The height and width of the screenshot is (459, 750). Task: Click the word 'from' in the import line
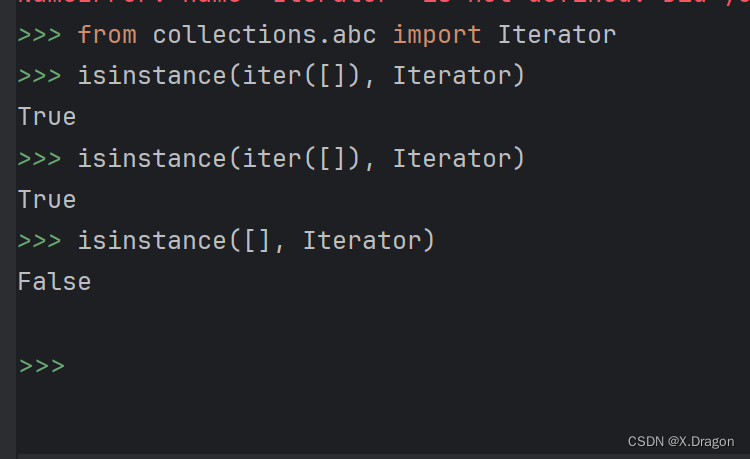107,35
